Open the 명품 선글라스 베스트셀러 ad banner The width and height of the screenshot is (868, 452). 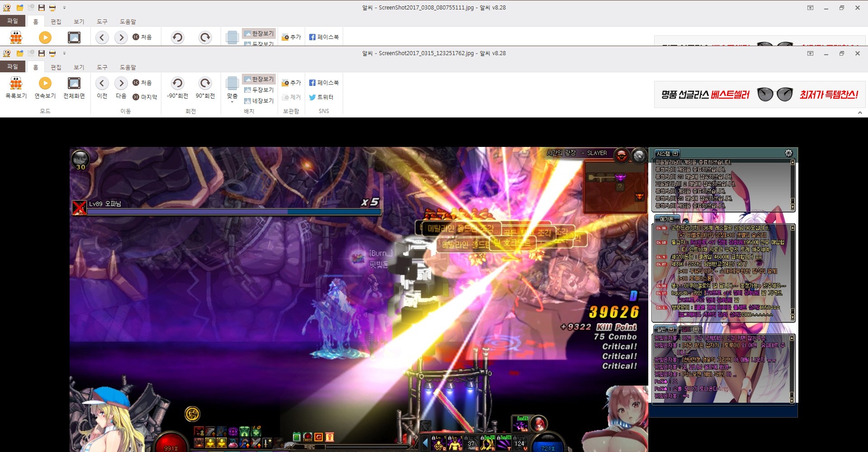pyautogui.click(x=759, y=94)
